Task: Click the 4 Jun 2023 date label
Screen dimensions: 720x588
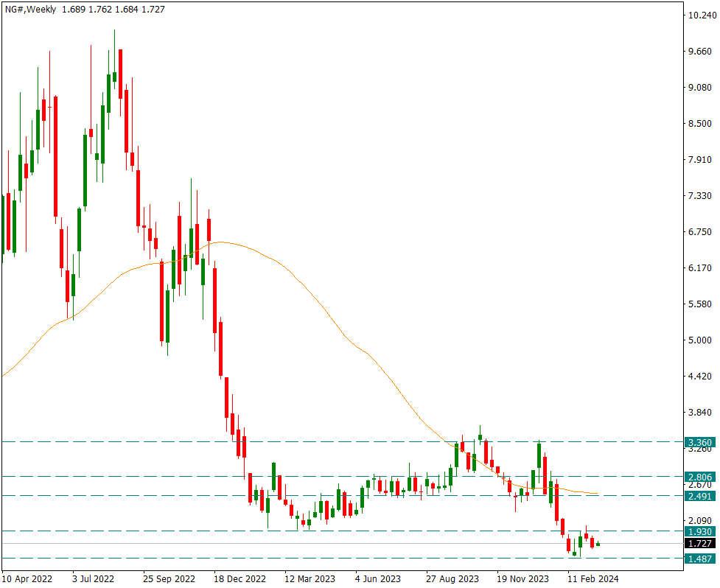Action: [x=378, y=579]
